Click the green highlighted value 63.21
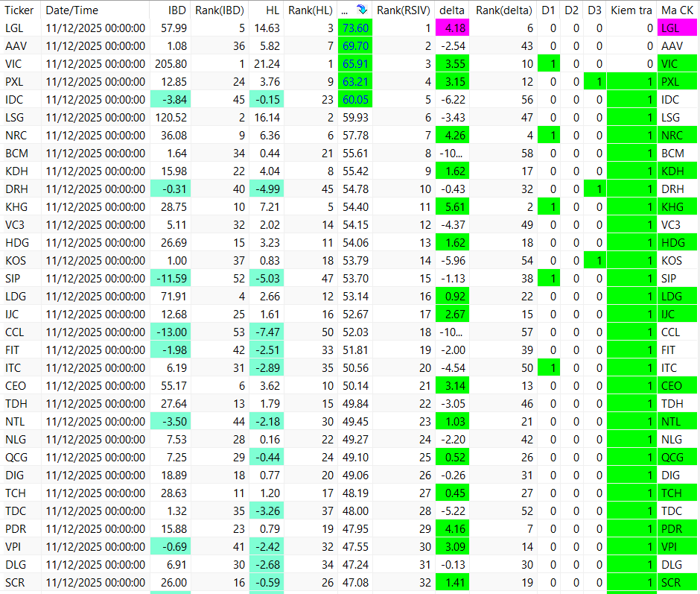The height and width of the screenshot is (594, 700). 355,82
